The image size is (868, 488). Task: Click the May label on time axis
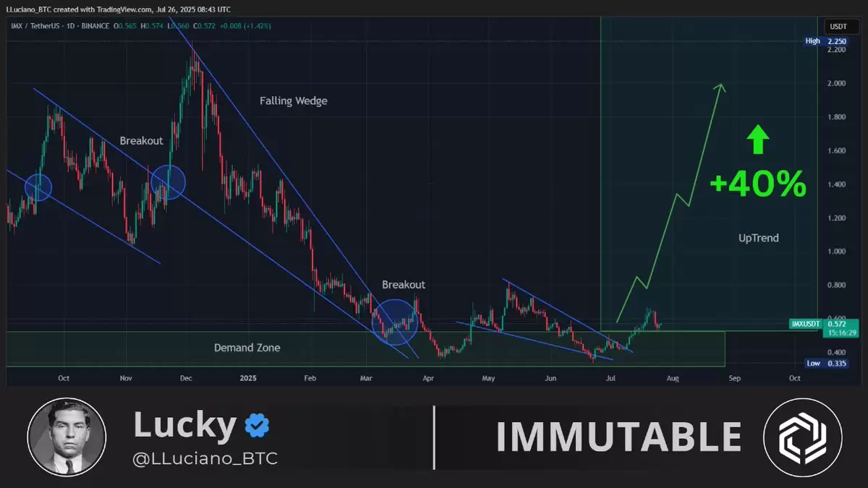pyautogui.click(x=488, y=378)
